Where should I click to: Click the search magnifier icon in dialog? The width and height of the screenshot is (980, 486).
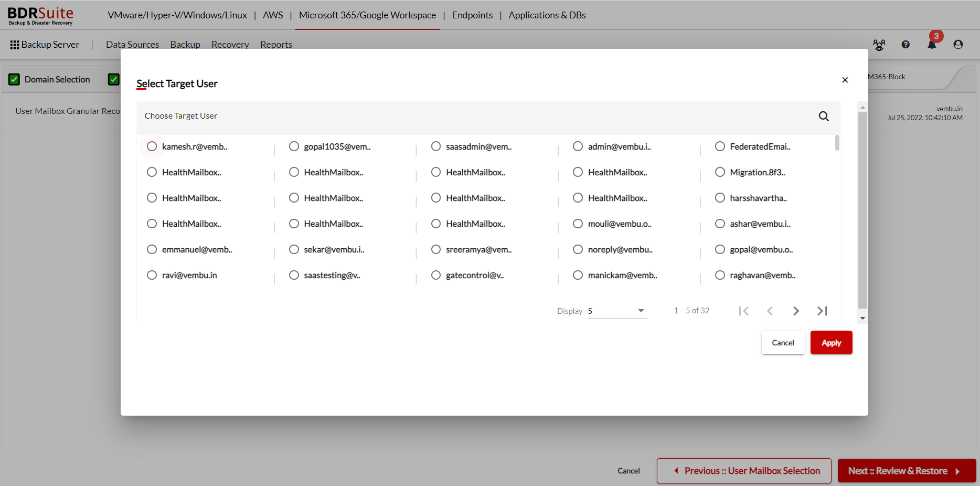(x=824, y=116)
